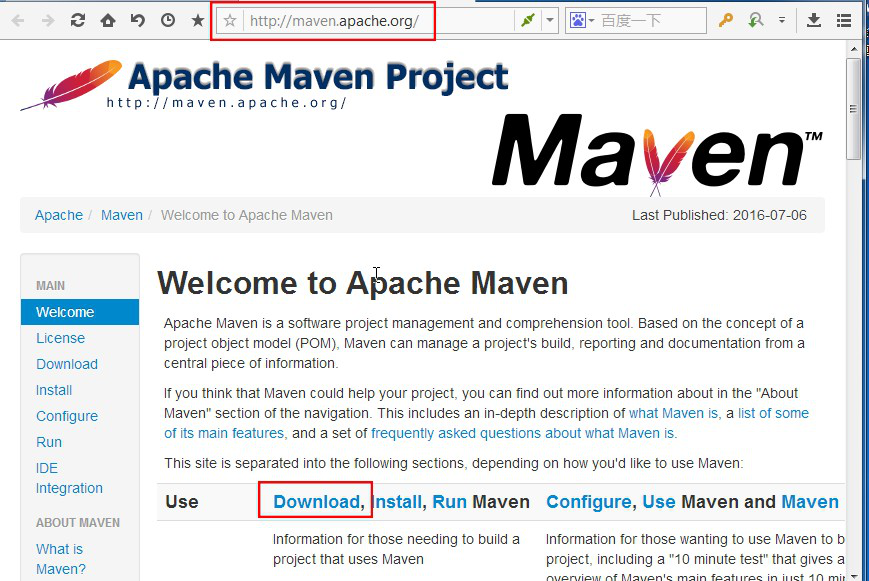Screen dimensions: 869x581
Task: Go to the browser home page icon
Action: coord(108,20)
